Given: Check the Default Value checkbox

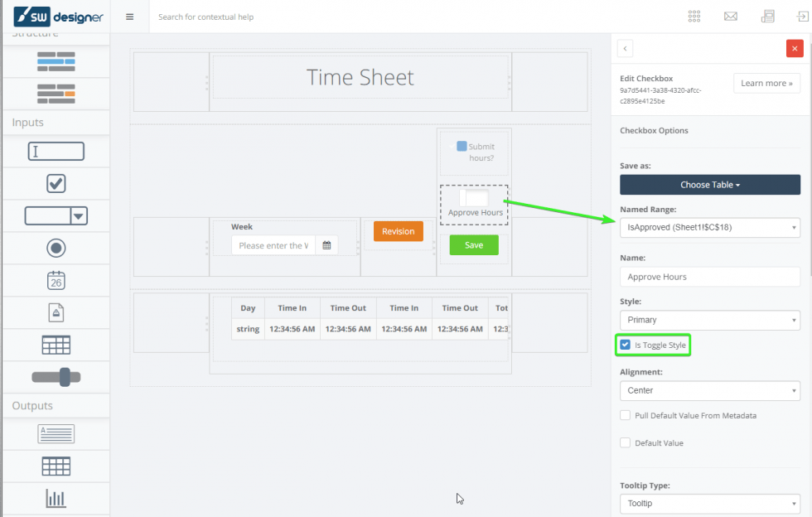Looking at the screenshot, I should point(625,442).
